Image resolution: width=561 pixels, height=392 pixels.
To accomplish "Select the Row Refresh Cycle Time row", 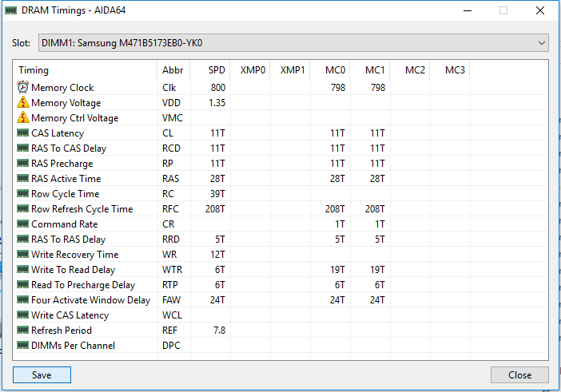I will point(82,209).
